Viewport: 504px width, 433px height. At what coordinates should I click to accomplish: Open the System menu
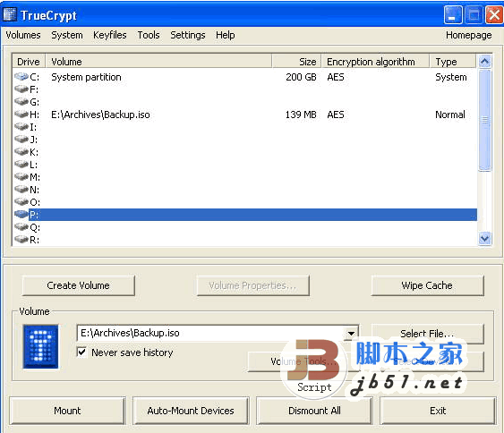click(x=67, y=35)
